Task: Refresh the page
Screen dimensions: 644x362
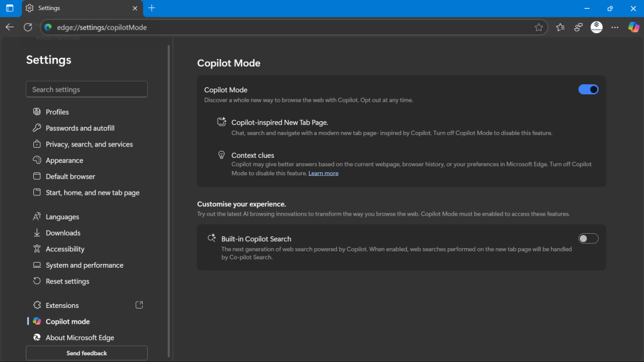Action: pyautogui.click(x=28, y=27)
